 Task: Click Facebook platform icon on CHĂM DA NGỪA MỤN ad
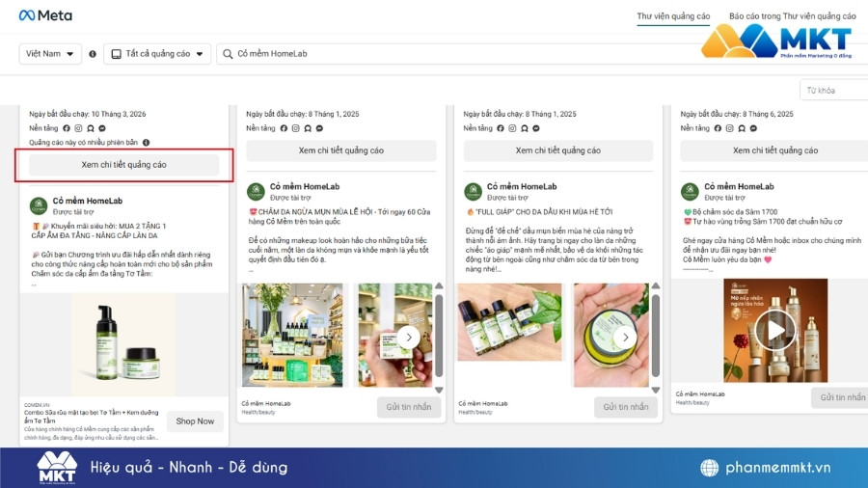[x=284, y=128]
